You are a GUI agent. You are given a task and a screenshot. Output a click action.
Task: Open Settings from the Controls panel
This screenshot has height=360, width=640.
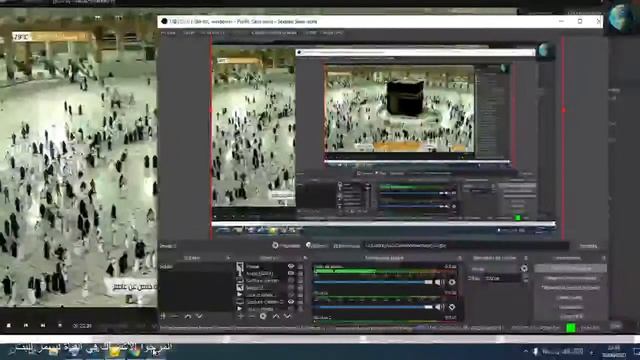(x=570, y=307)
